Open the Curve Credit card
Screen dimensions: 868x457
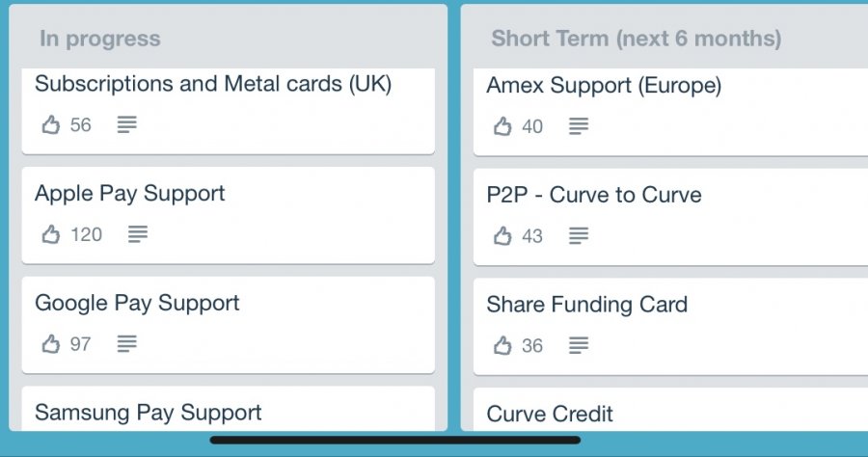tap(550, 415)
